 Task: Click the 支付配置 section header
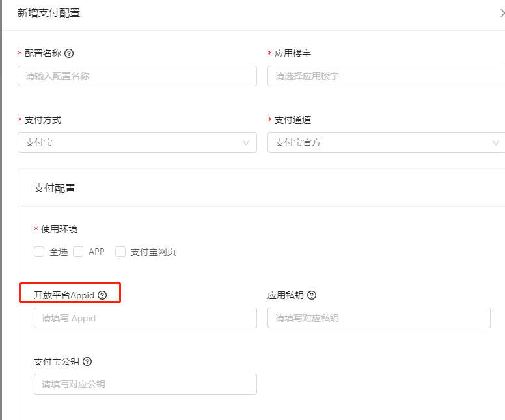tap(55, 189)
